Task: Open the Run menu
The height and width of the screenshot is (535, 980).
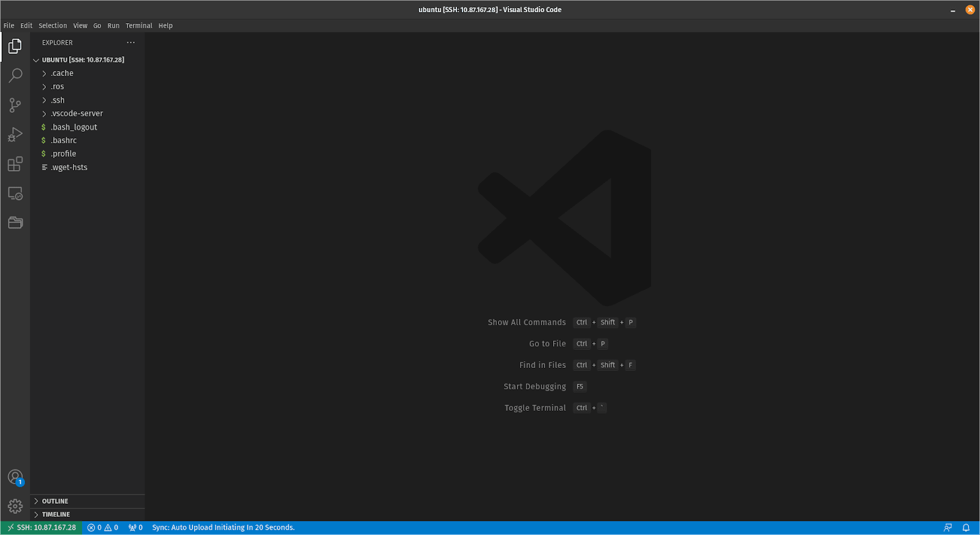Action: pyautogui.click(x=113, y=26)
